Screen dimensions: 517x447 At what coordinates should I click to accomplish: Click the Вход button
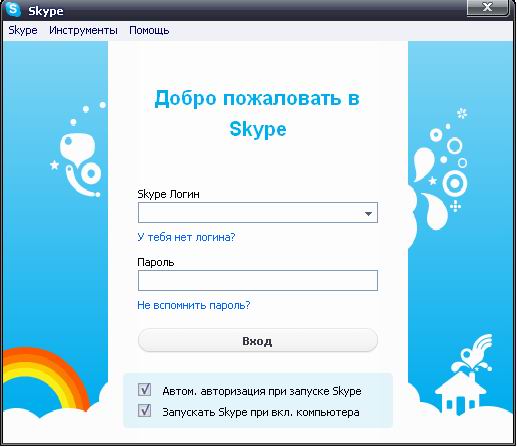coord(258,341)
